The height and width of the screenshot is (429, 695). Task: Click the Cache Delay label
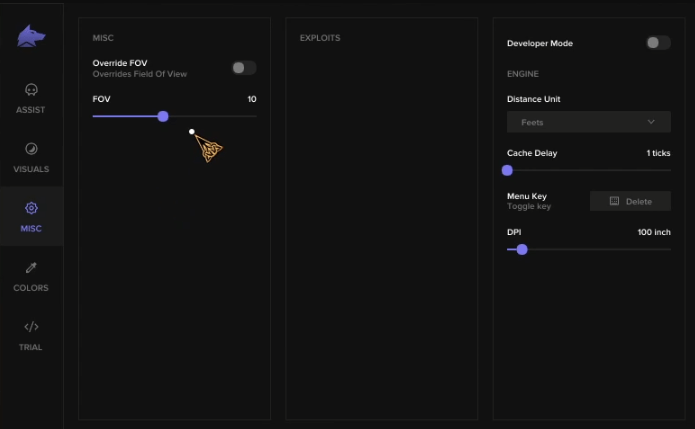[532, 153]
